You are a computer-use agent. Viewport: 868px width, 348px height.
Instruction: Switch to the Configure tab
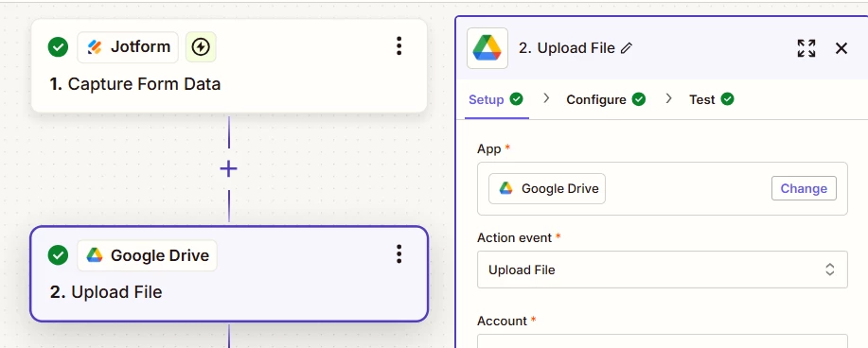click(x=606, y=99)
